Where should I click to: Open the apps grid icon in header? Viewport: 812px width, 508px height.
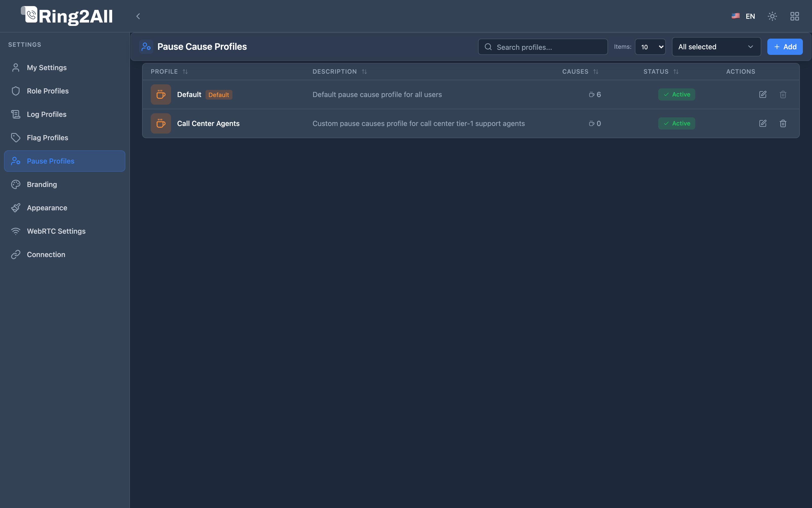[794, 16]
